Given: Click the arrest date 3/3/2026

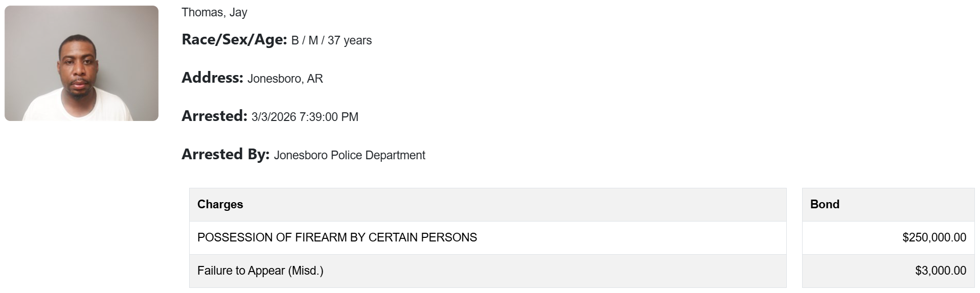Looking at the screenshot, I should tap(274, 117).
